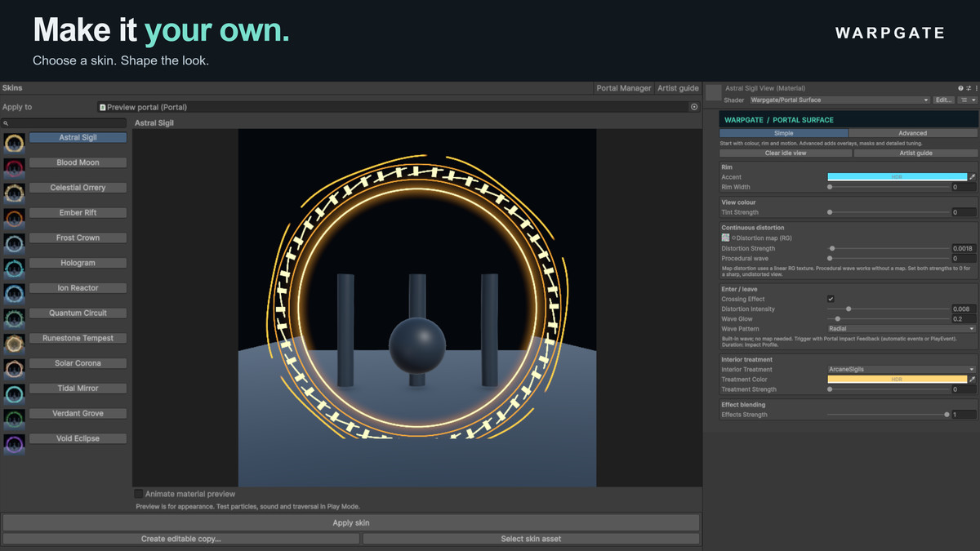
Task: Toggle the Animate material preview checkbox
Action: [x=138, y=494]
